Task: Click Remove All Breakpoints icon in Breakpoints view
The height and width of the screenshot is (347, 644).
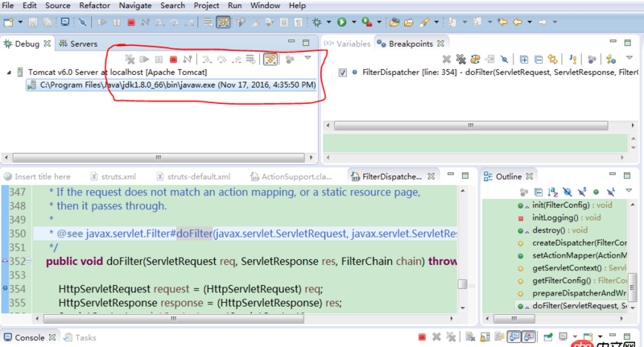Action: pos(461,59)
